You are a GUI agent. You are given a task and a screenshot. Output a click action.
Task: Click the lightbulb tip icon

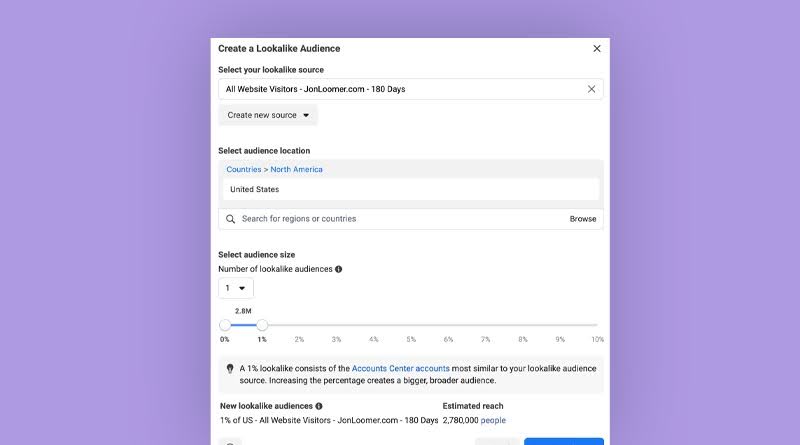point(230,368)
